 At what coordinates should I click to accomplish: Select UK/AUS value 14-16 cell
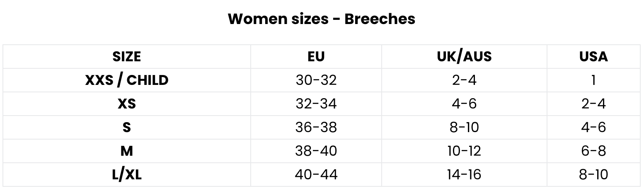pyautogui.click(x=464, y=174)
